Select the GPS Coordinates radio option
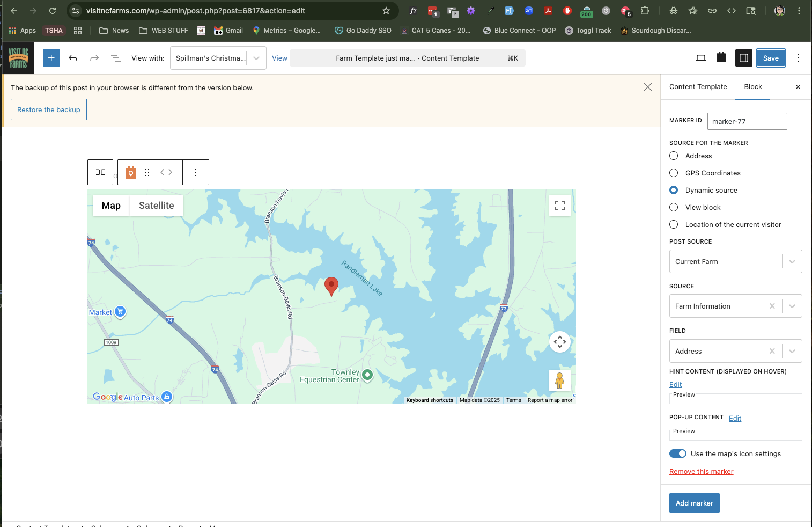This screenshot has width=812, height=527. coord(674,173)
